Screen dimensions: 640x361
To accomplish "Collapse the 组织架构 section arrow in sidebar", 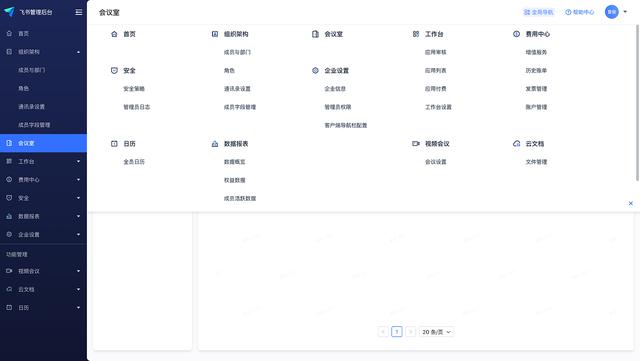I will pos(78,52).
